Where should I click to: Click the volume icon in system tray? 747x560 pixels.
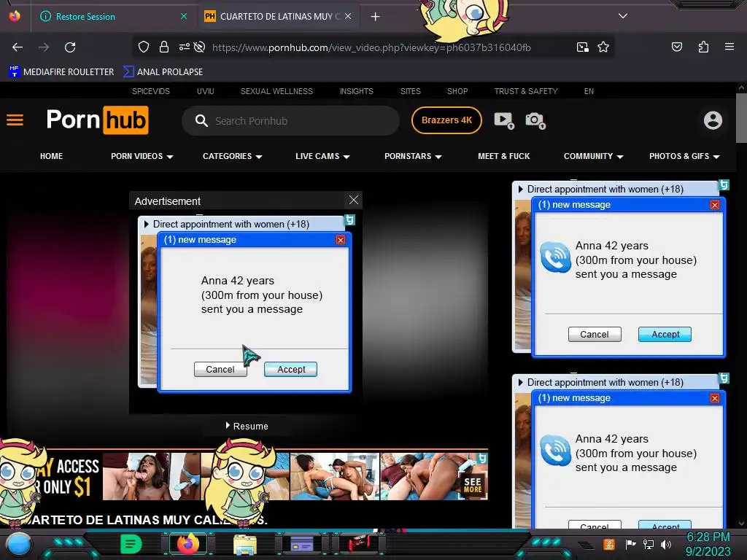click(x=666, y=544)
